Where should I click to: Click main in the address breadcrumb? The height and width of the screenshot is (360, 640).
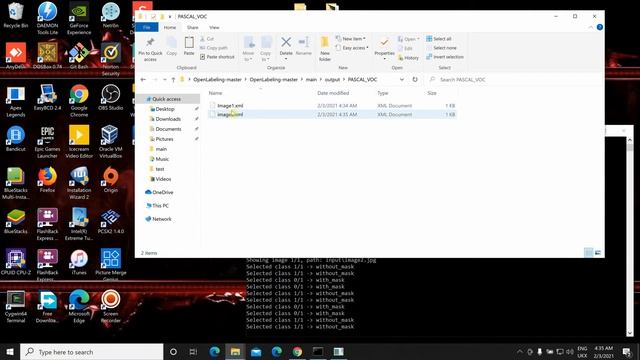pyautogui.click(x=311, y=80)
